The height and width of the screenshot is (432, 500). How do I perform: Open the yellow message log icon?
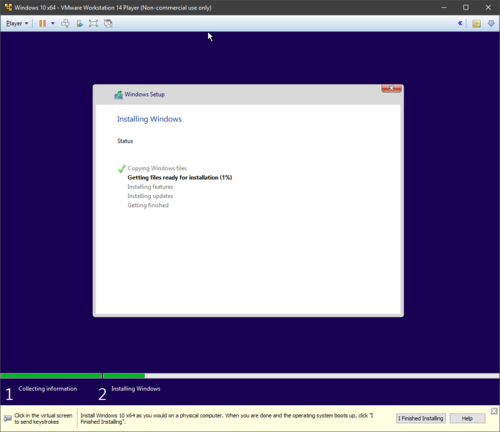point(476,23)
